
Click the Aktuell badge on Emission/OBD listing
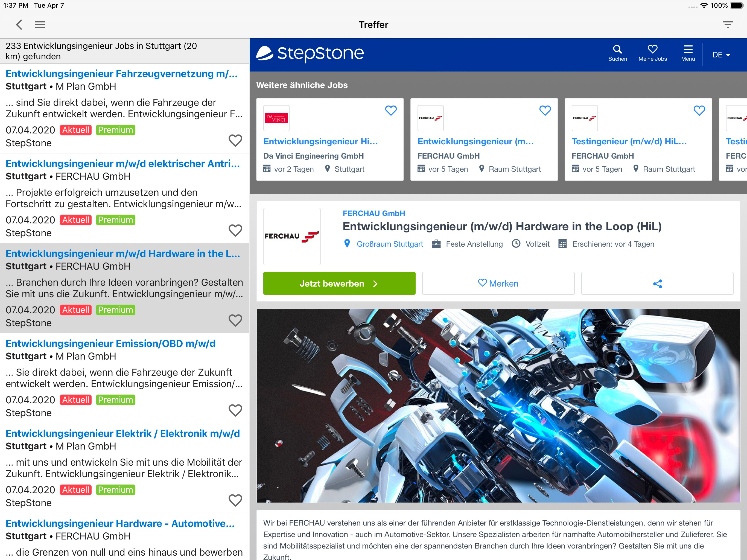click(76, 400)
